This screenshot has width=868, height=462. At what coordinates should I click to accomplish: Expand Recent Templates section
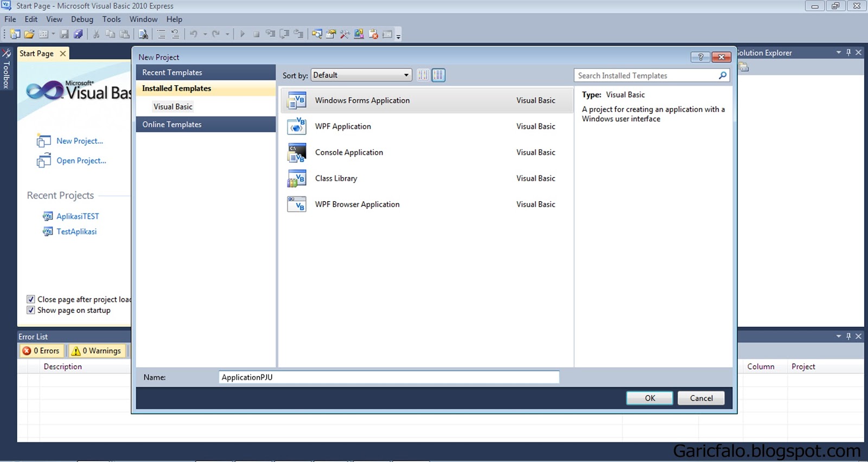[x=206, y=73]
